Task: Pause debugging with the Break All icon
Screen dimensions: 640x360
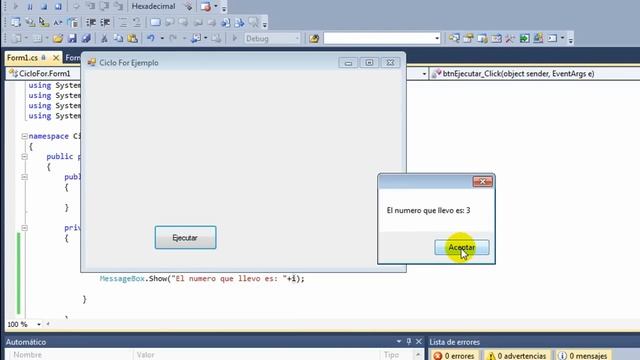Action: pyautogui.click(x=30, y=7)
